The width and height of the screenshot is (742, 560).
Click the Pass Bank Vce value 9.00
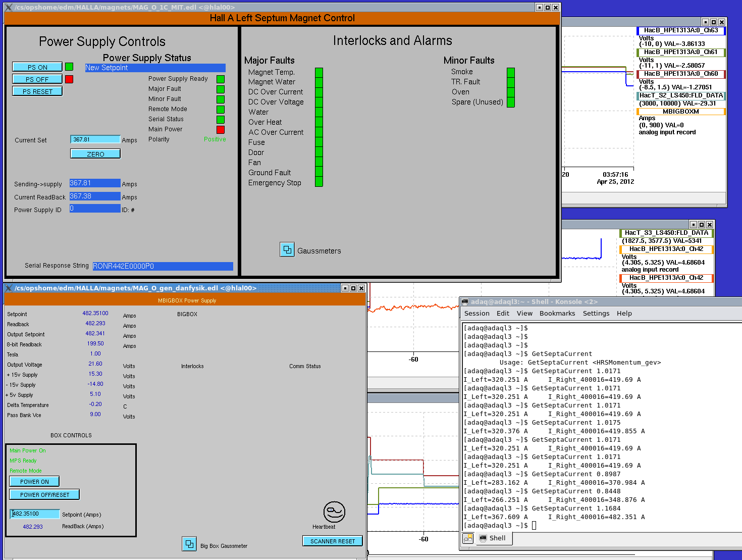[95, 415]
